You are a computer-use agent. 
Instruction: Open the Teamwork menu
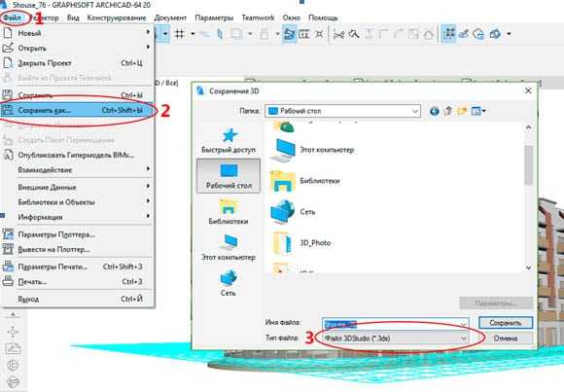(x=258, y=18)
